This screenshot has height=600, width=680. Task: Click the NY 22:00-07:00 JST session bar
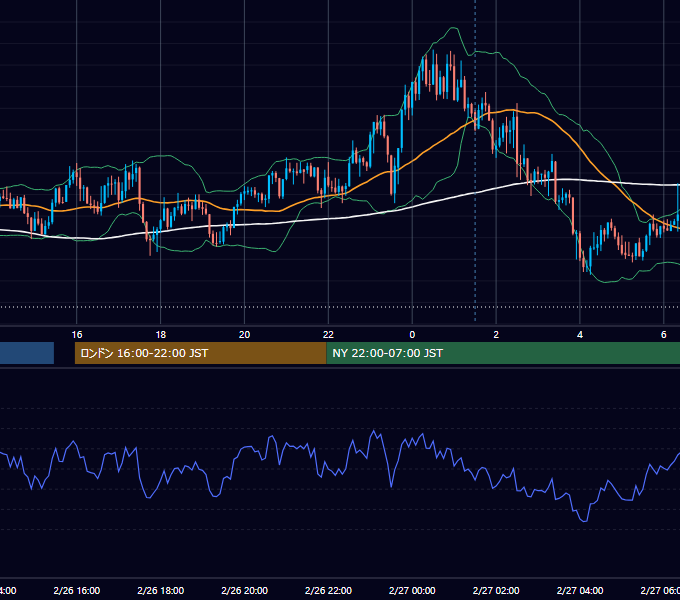click(503, 353)
